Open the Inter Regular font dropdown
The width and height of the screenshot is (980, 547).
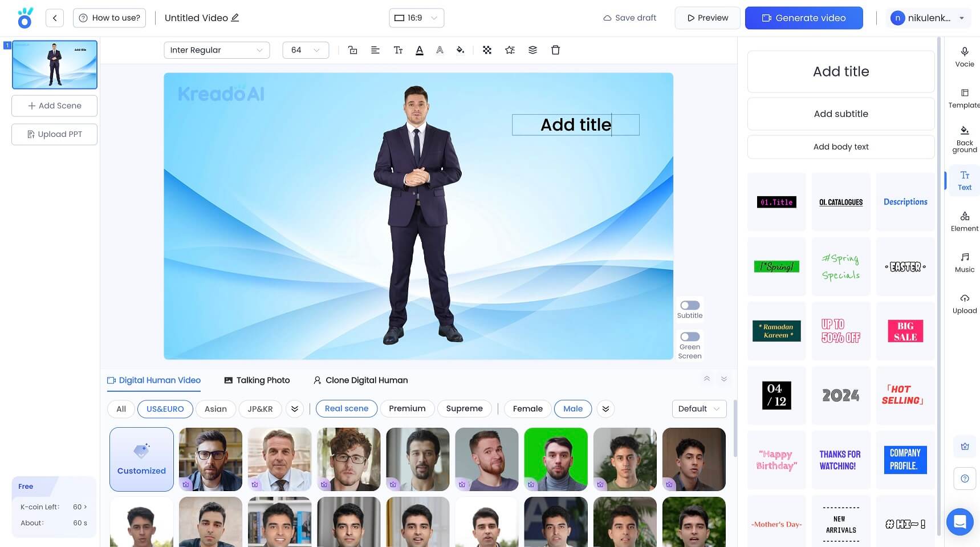pos(217,50)
